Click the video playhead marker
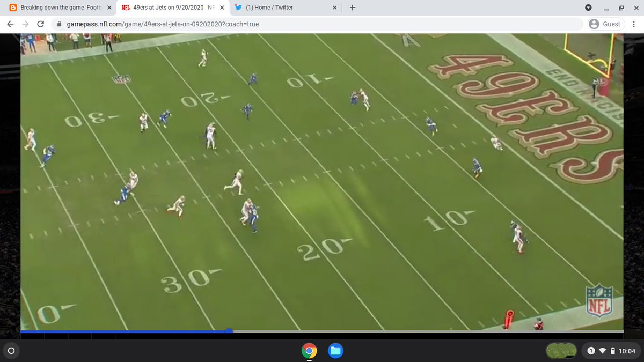 229,331
